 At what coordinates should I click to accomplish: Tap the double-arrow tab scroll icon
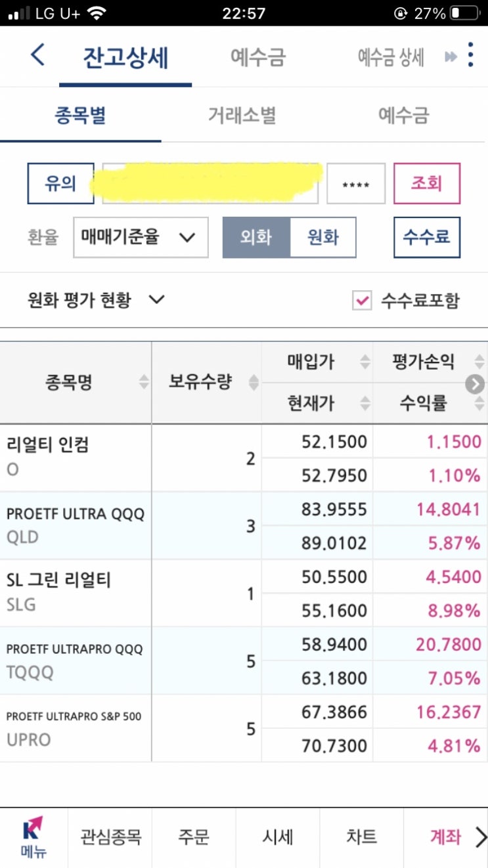coord(451,57)
